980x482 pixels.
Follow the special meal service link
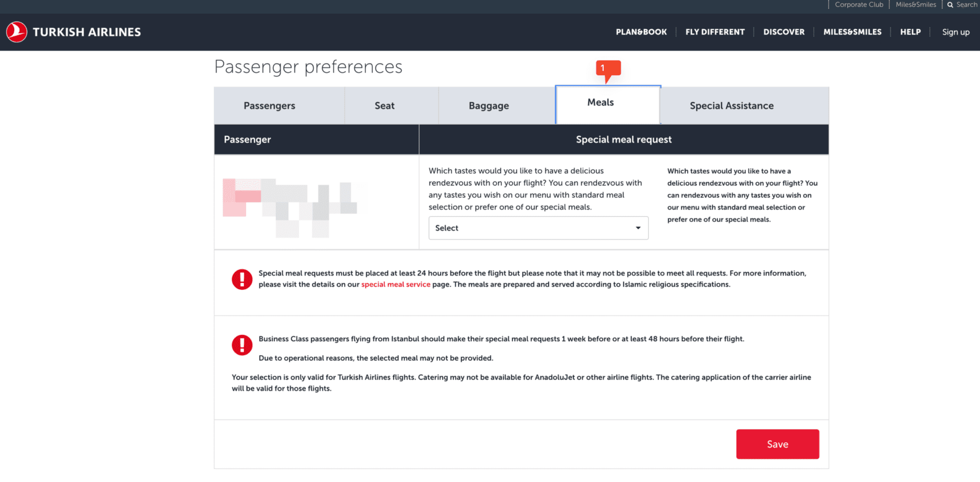[x=396, y=284]
